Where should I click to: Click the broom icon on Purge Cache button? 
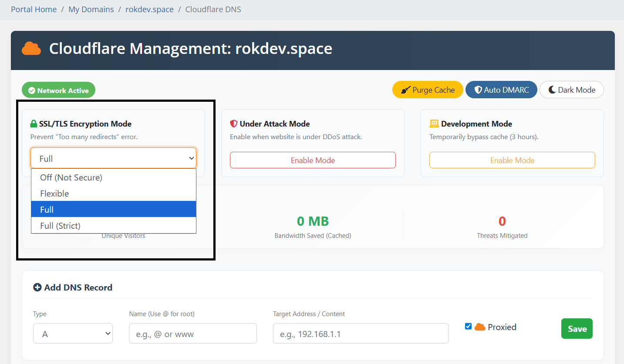(407, 90)
